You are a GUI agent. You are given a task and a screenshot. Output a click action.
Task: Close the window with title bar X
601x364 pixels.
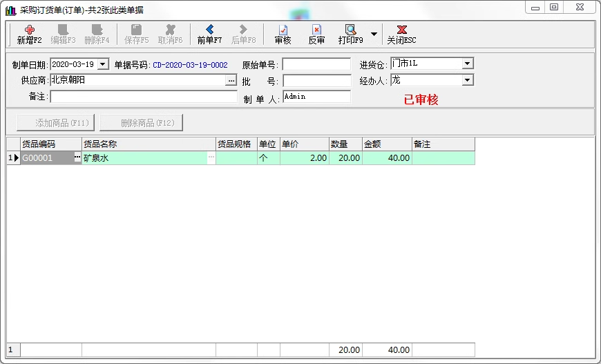(x=580, y=8)
